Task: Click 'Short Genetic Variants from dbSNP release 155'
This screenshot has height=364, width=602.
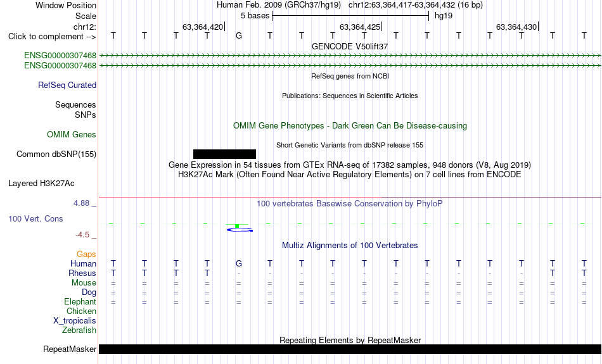Action: pyautogui.click(x=350, y=145)
